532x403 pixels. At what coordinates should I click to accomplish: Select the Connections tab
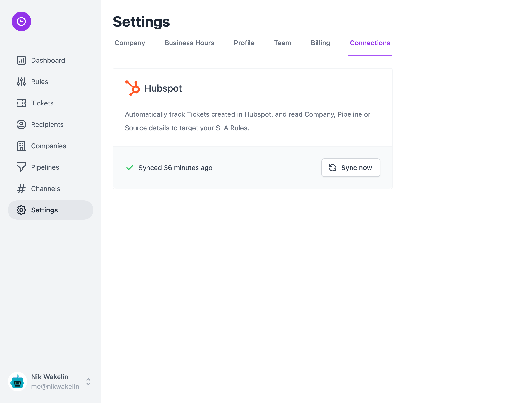click(370, 43)
